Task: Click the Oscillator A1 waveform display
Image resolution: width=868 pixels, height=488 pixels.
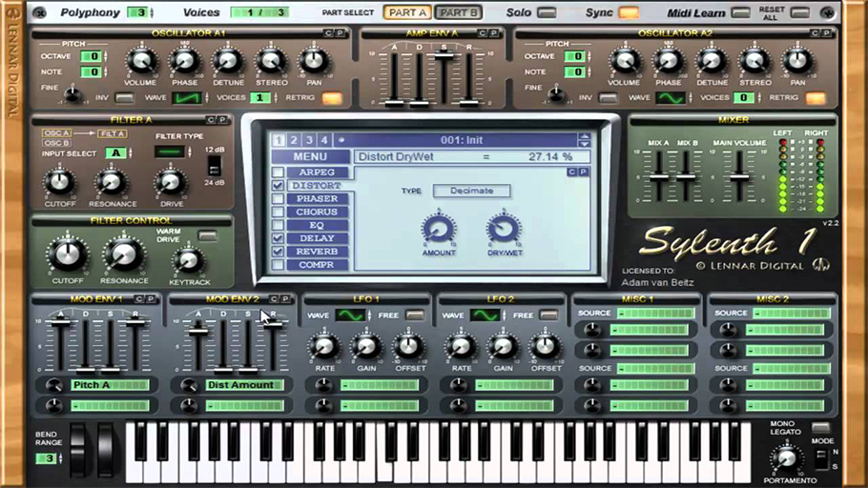Action: click(187, 98)
